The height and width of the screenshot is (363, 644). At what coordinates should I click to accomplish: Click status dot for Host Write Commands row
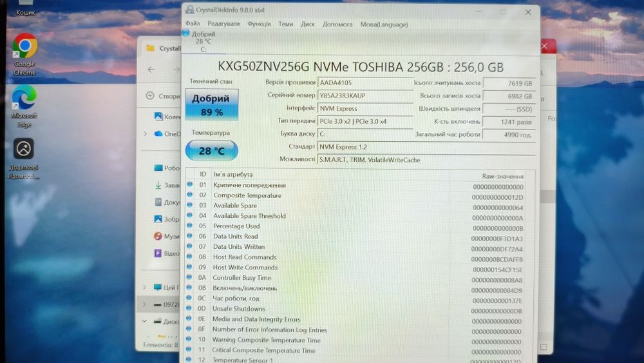189,267
